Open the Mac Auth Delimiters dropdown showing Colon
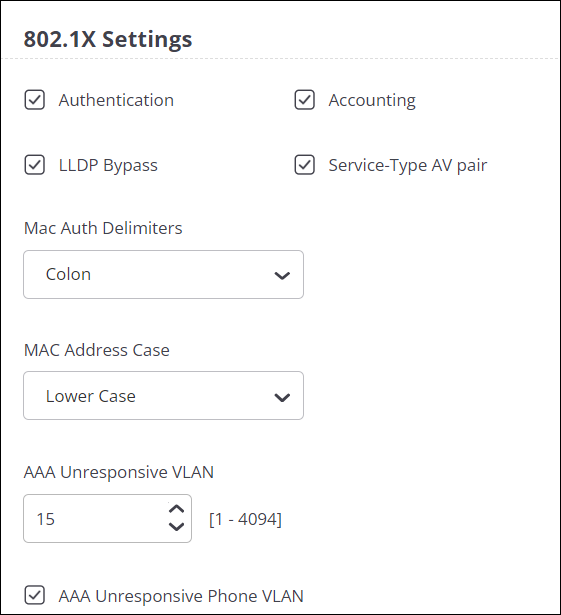 163,275
